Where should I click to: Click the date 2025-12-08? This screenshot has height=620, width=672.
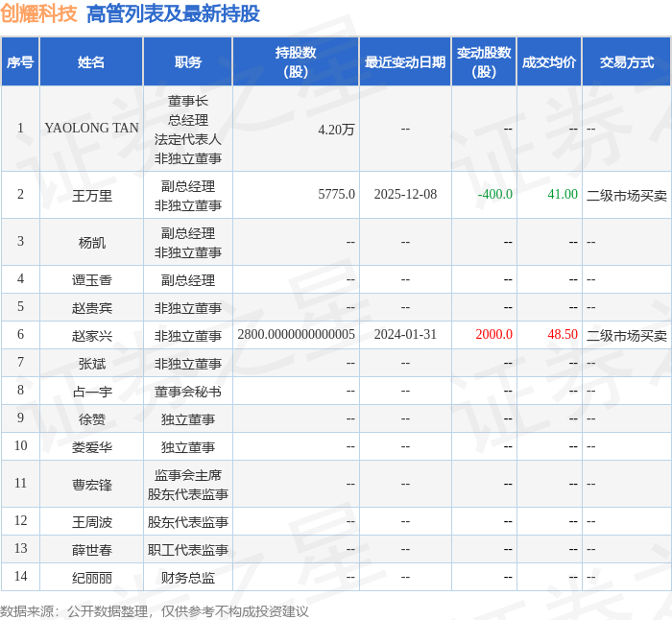(x=405, y=194)
